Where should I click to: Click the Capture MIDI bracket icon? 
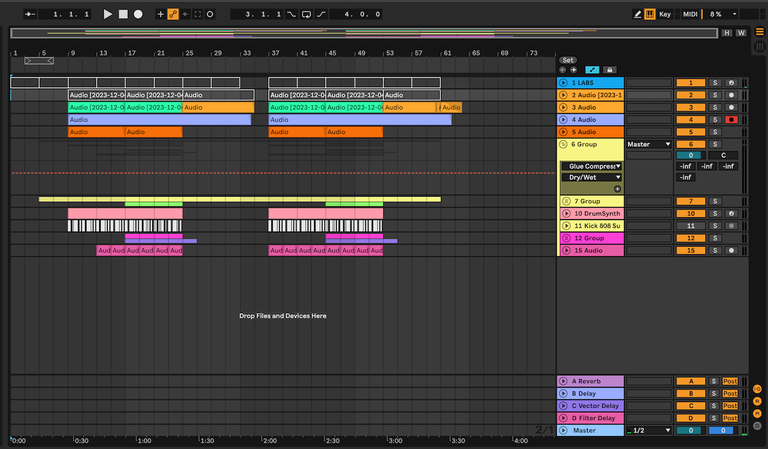[x=198, y=14]
